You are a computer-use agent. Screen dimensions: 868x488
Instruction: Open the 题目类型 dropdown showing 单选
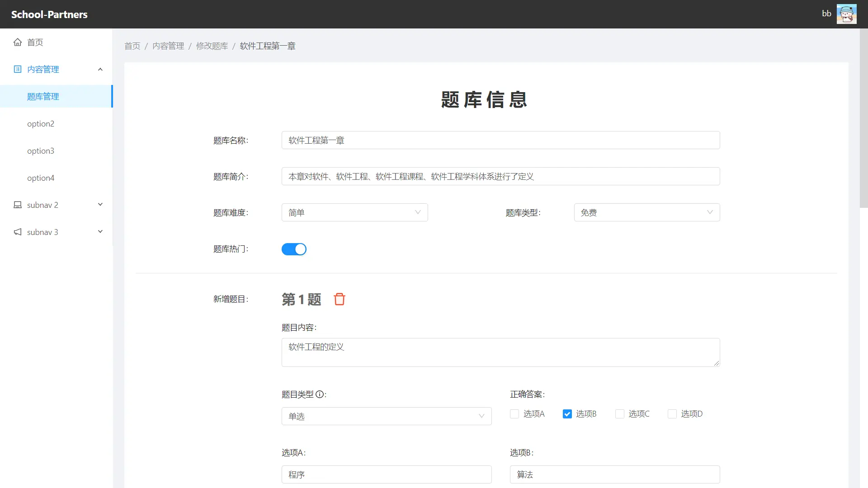click(x=386, y=416)
